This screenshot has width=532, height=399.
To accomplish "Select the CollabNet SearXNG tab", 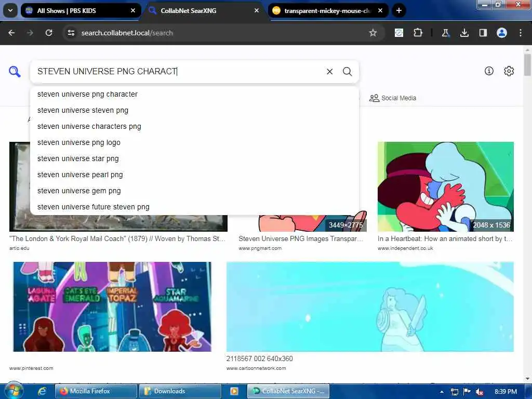I will coord(205,10).
